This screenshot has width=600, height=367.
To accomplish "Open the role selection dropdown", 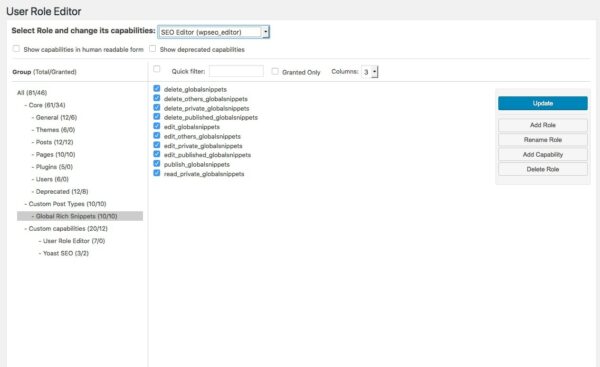I will 214,32.
